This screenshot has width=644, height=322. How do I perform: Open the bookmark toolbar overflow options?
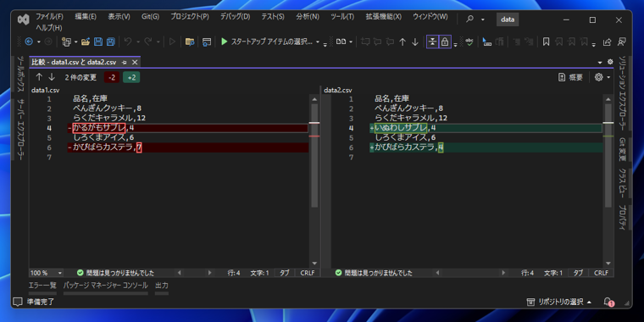click(594, 44)
